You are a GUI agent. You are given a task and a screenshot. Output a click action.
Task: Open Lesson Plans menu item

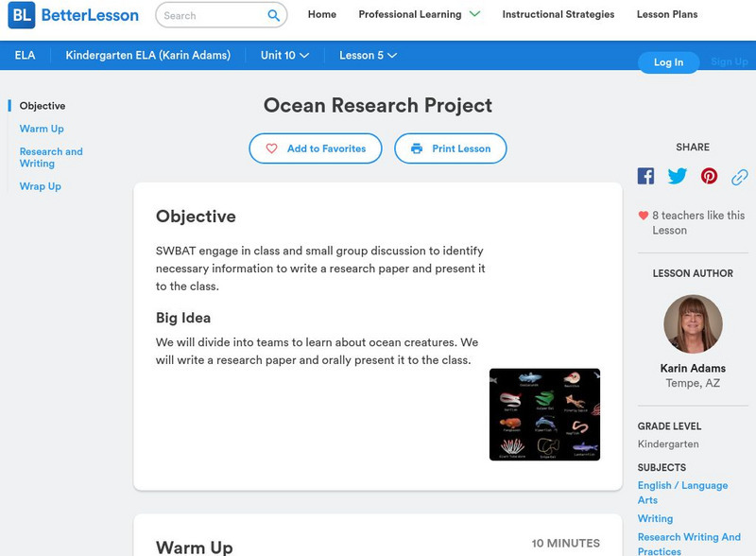click(x=667, y=14)
